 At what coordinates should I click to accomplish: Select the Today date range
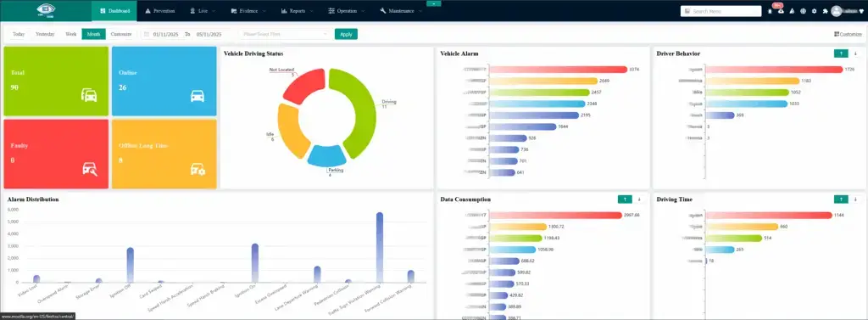pyautogui.click(x=19, y=35)
